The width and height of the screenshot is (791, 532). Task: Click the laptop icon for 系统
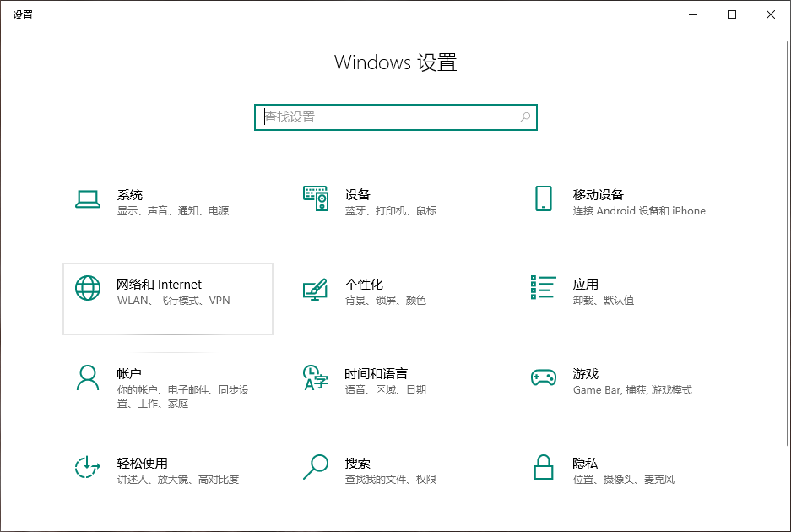click(x=88, y=199)
